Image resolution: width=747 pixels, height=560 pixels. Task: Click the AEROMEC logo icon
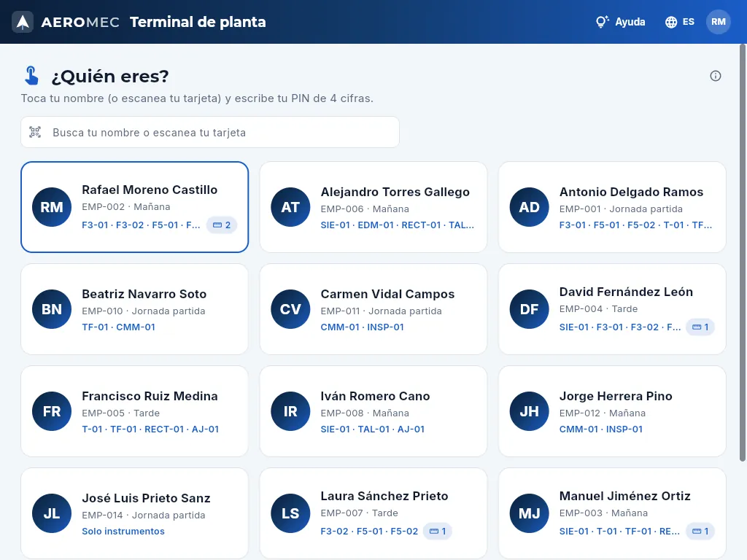(23, 22)
